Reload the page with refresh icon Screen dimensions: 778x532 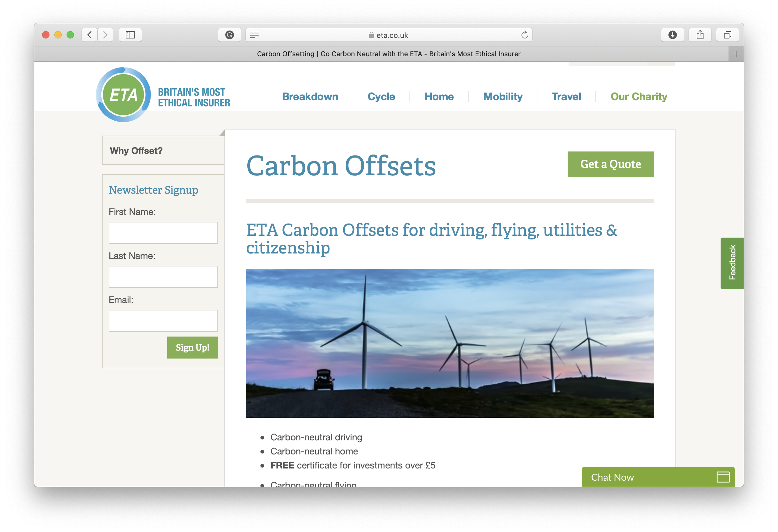525,35
